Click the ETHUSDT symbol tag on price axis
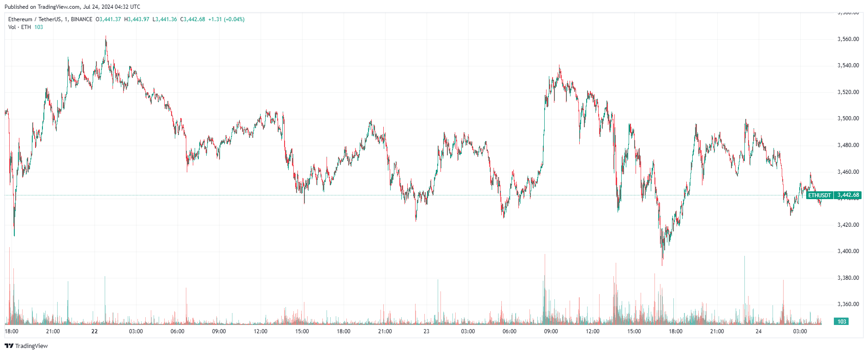Image resolution: width=868 pixels, height=354 pixels. pos(820,195)
